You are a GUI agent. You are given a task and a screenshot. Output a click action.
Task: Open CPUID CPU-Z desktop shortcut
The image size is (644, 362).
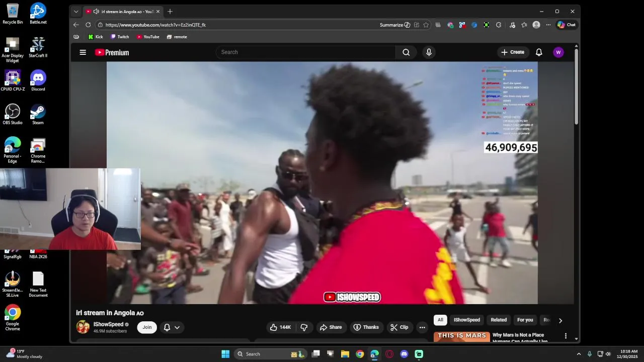[13, 80]
